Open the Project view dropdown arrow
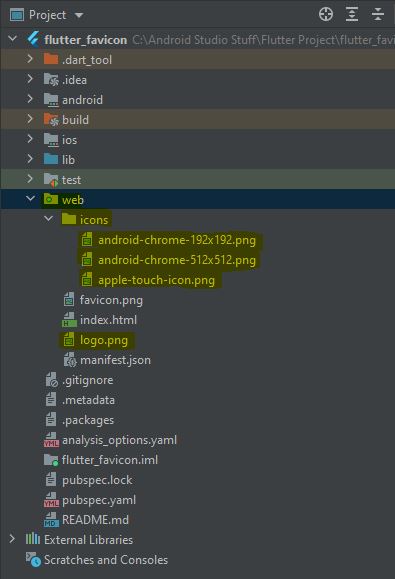Screen dimensions: 395x579 (79, 15)
